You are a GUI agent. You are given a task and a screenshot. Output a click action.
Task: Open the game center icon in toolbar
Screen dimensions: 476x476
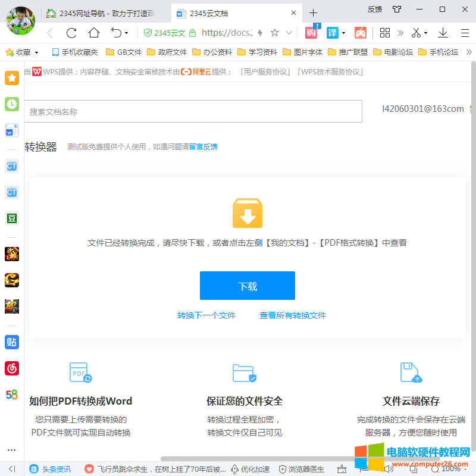click(x=361, y=33)
